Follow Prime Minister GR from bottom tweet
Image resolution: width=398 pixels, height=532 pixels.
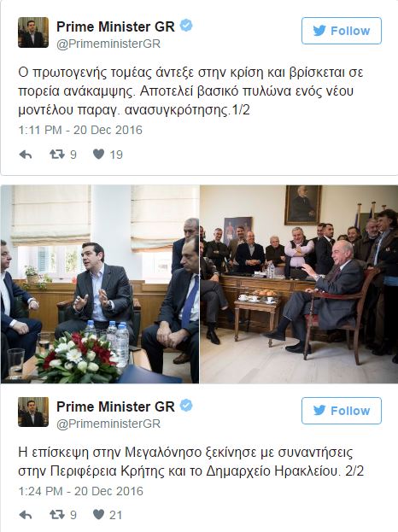pos(342,411)
